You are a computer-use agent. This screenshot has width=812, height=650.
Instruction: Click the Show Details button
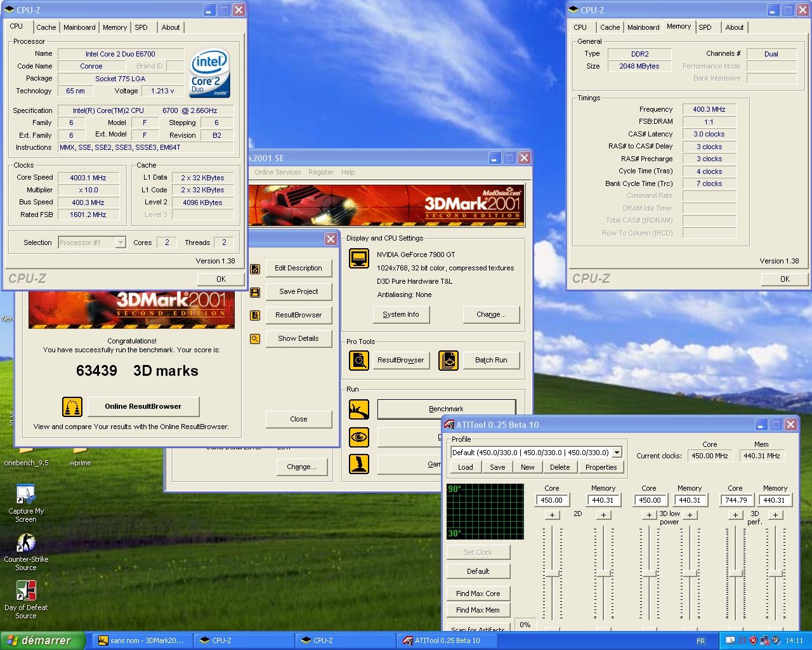pos(298,338)
